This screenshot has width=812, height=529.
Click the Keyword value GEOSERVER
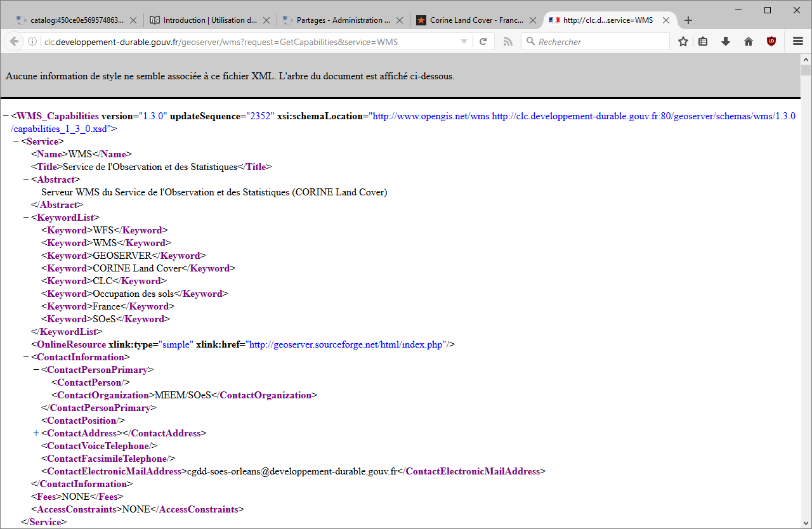[x=122, y=256]
